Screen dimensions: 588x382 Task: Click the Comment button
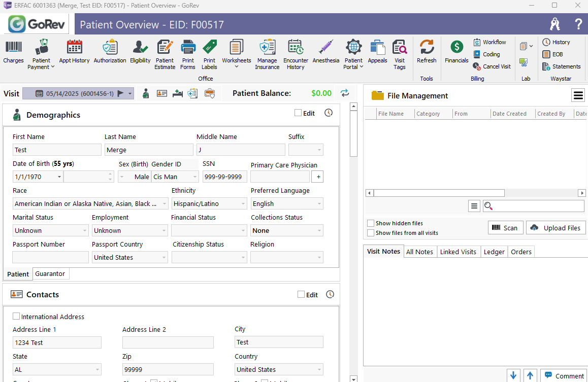click(564, 375)
